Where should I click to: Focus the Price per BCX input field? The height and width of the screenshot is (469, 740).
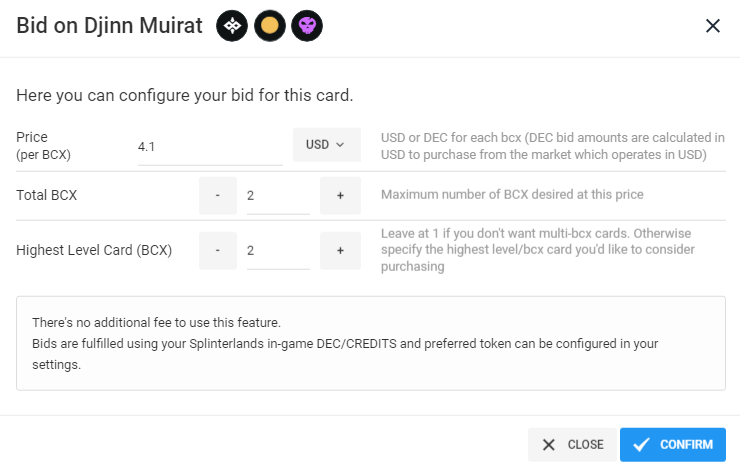click(x=210, y=147)
